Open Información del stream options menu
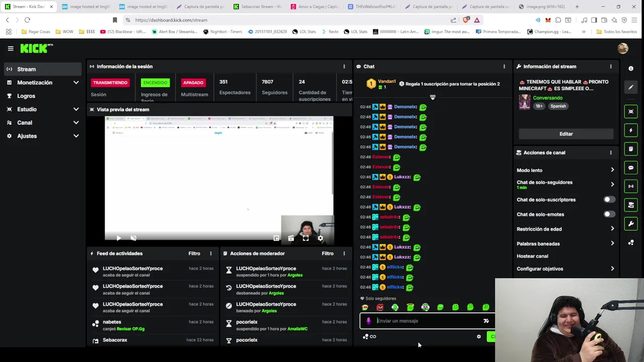Image resolution: width=644 pixels, height=362 pixels. click(611, 66)
